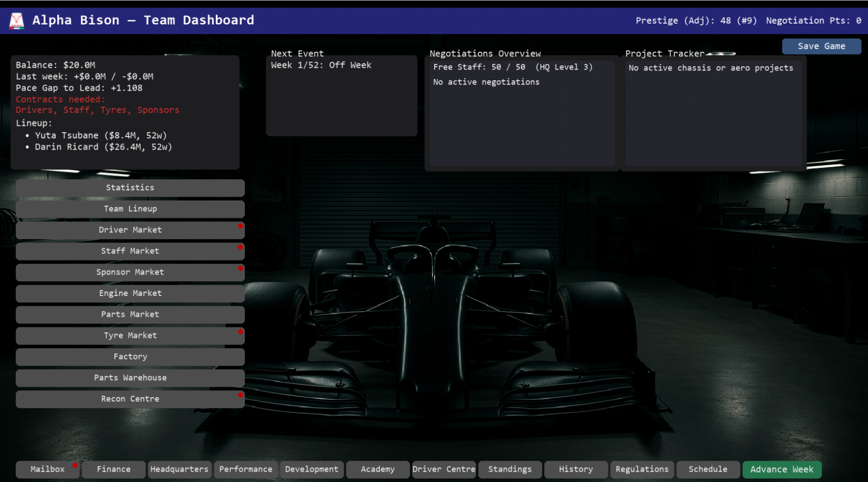Open the Headquarters screen

180,469
